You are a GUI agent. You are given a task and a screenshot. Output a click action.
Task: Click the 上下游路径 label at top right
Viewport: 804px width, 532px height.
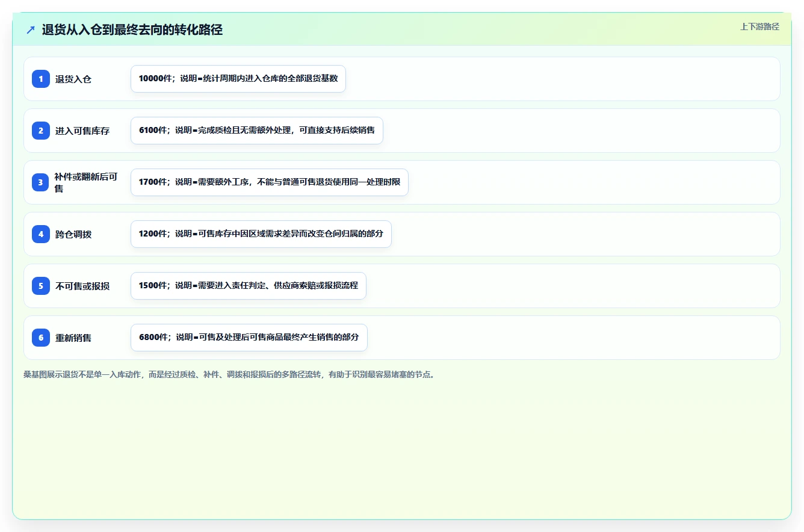759,26
